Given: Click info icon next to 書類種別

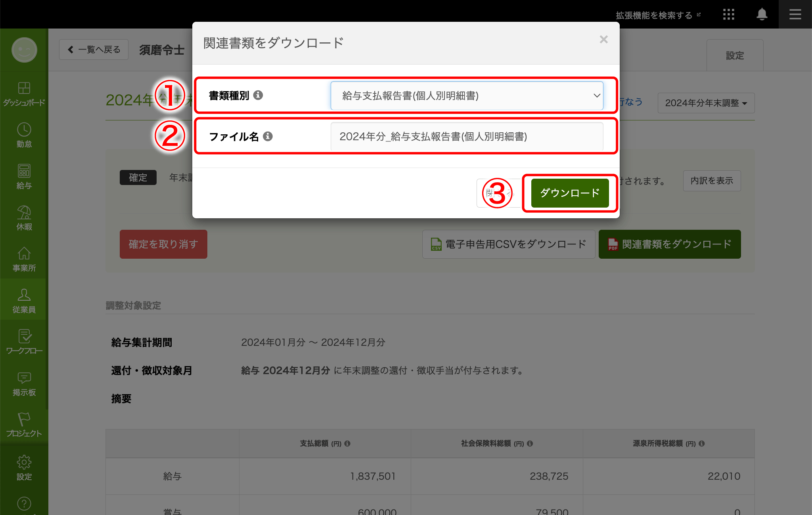Looking at the screenshot, I should click(x=258, y=95).
